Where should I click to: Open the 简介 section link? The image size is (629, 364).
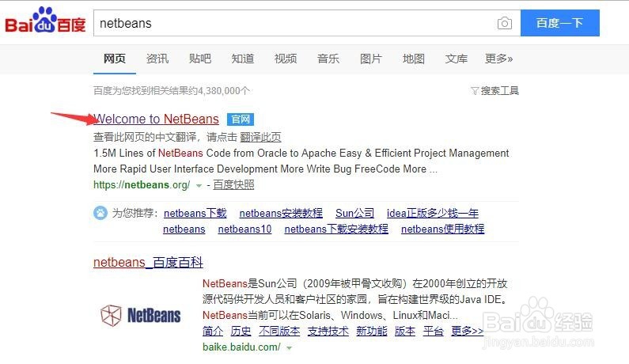point(213,331)
